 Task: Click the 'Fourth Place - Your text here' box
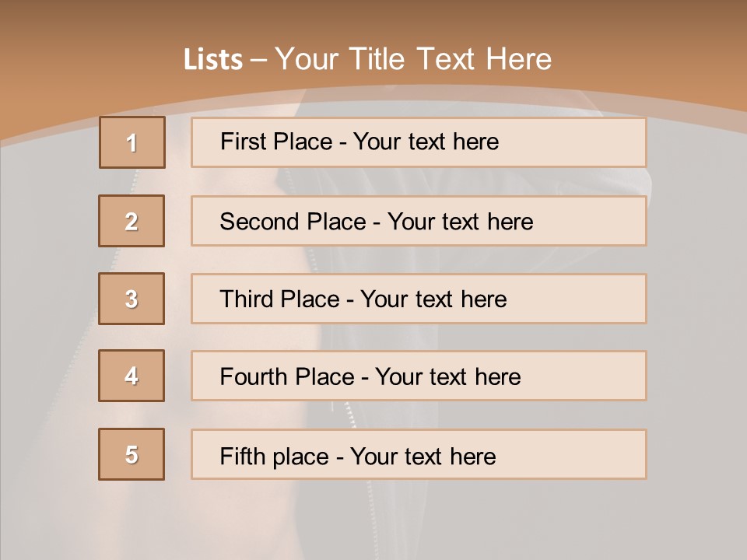[x=419, y=376]
